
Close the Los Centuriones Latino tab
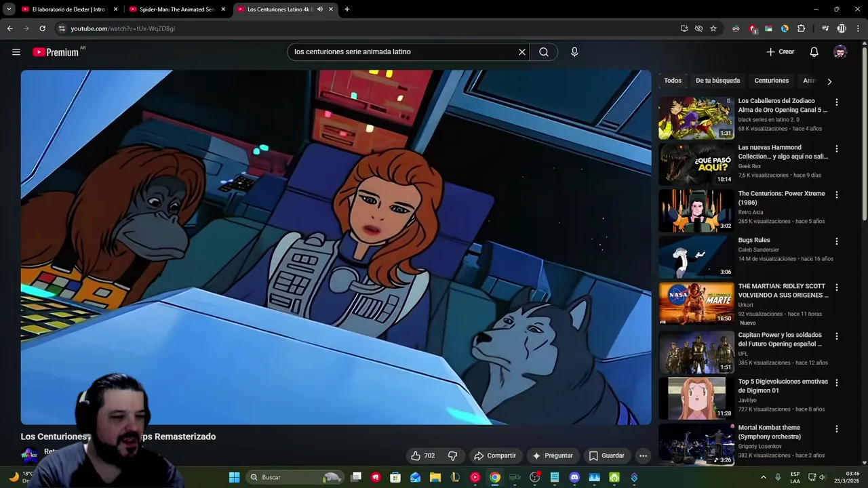[331, 9]
